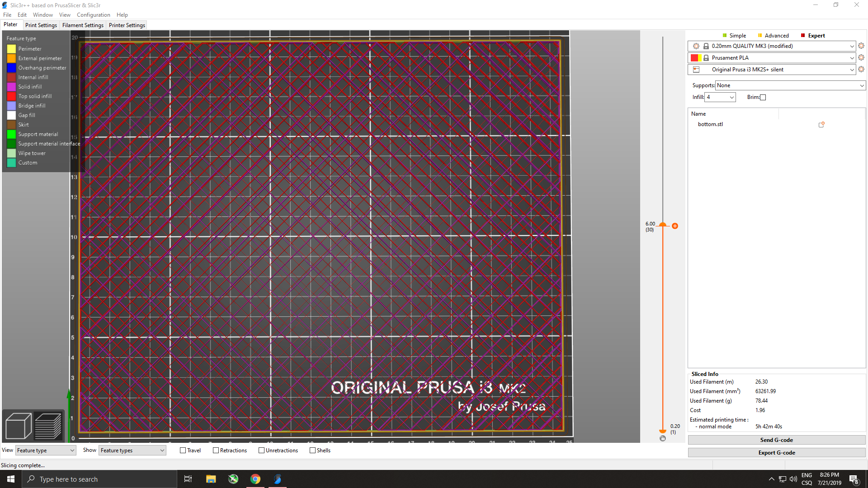The width and height of the screenshot is (868, 488).
Task: Click orange plus icon on layer slider
Action: point(675,226)
